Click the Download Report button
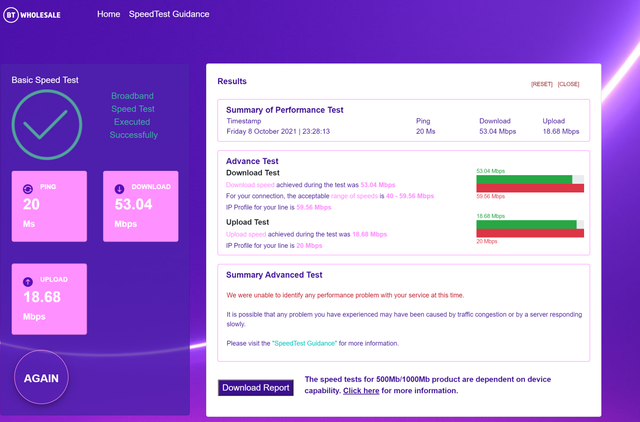Image resolution: width=640 pixels, height=422 pixels. (x=256, y=388)
